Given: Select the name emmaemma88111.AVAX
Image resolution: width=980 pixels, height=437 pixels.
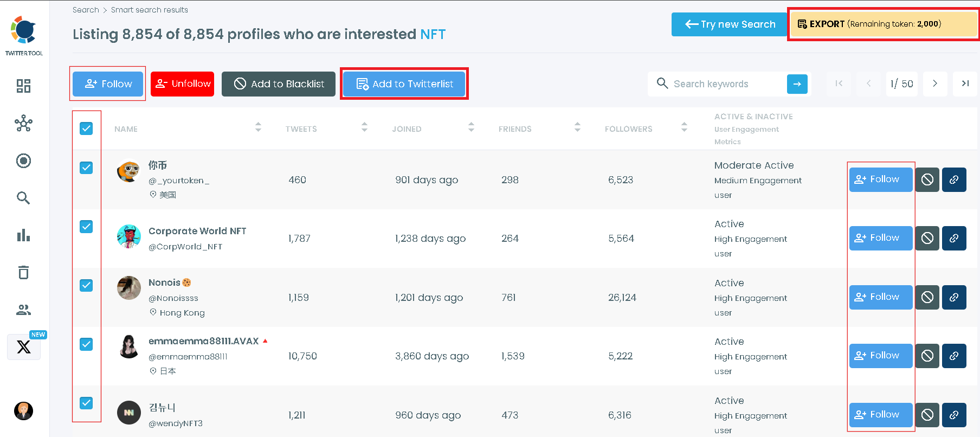Looking at the screenshot, I should click(x=204, y=341).
